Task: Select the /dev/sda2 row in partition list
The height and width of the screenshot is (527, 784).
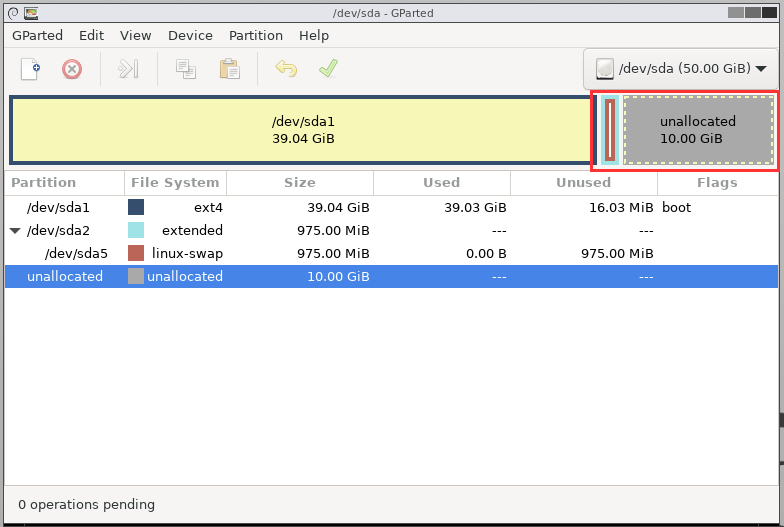Action: (392, 230)
